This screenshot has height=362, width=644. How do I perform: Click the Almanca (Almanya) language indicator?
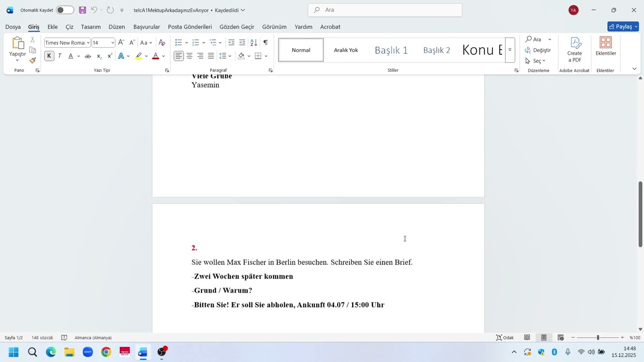tap(93, 337)
